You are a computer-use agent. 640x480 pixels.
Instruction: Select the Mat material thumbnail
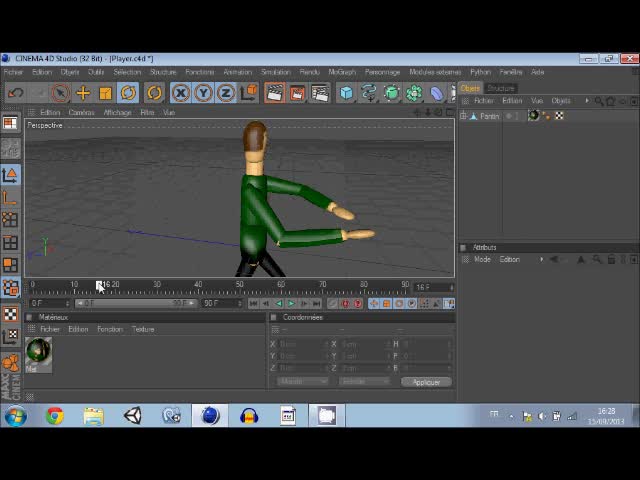(x=38, y=351)
